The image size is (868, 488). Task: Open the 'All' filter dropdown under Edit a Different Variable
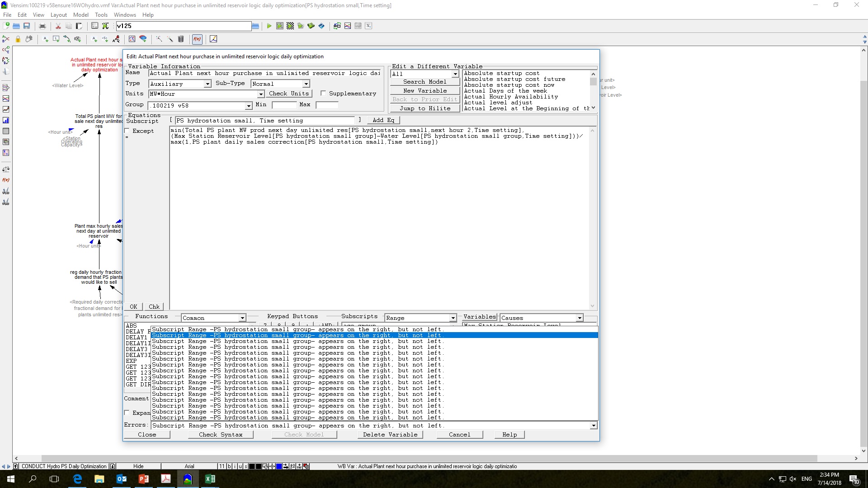pos(455,74)
